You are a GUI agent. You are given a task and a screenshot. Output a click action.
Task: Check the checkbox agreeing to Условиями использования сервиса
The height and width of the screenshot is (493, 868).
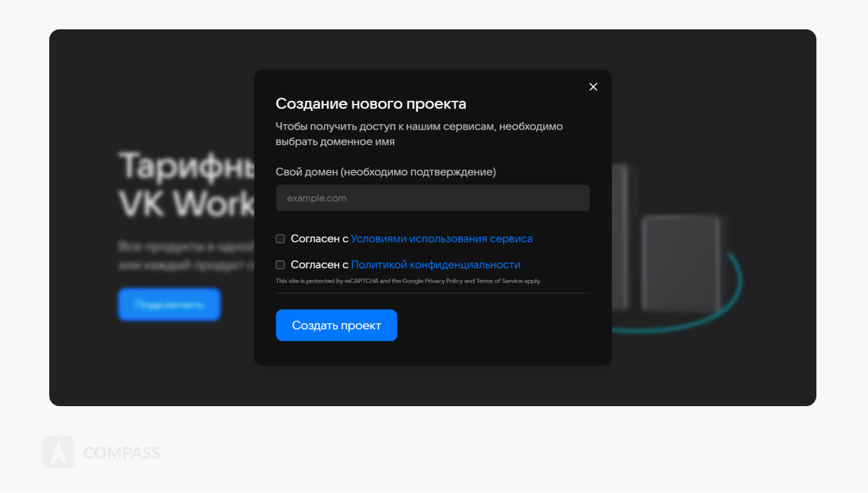(280, 238)
